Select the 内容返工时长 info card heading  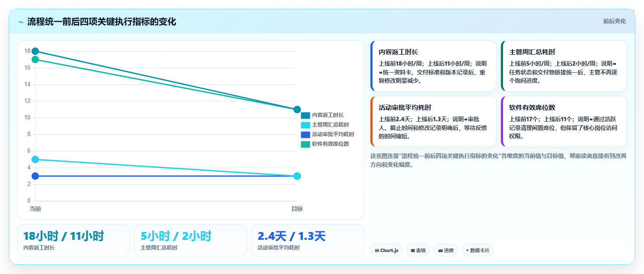coord(398,52)
